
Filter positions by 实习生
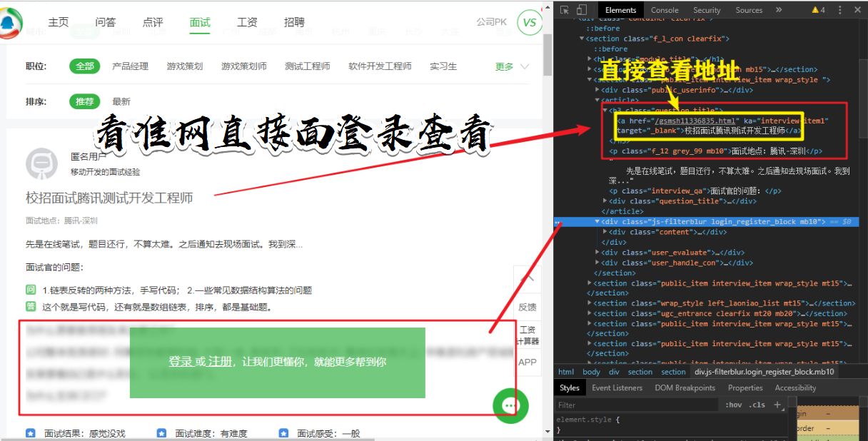pyautogui.click(x=443, y=66)
